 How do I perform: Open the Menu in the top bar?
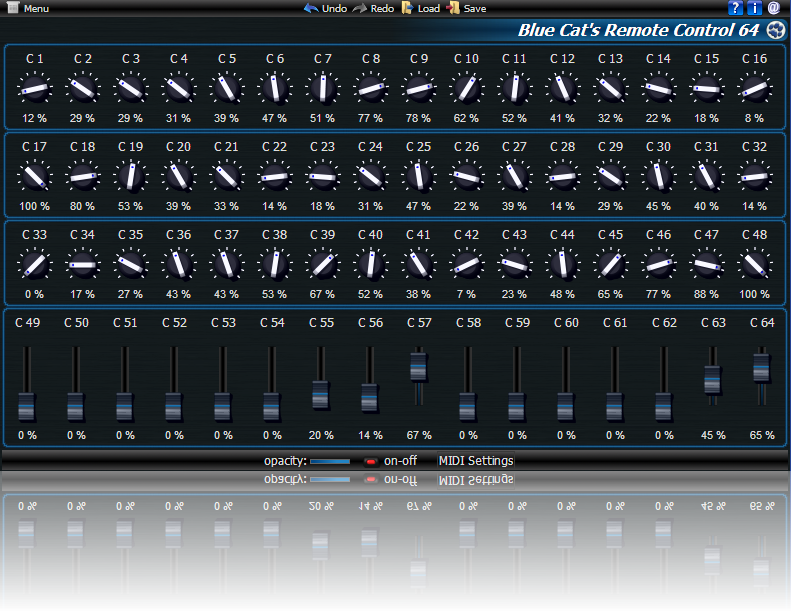[x=28, y=8]
